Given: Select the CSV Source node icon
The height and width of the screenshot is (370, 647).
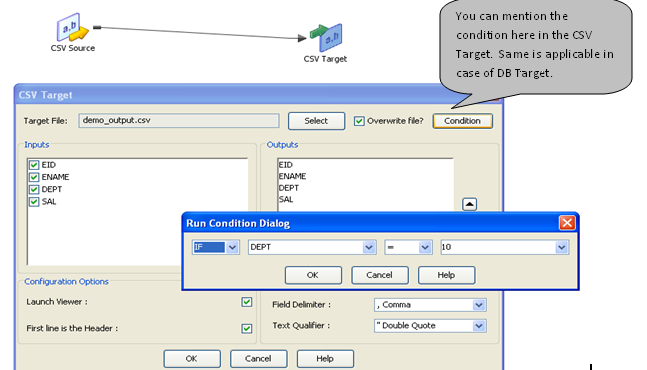Looking at the screenshot, I should 73,27.
